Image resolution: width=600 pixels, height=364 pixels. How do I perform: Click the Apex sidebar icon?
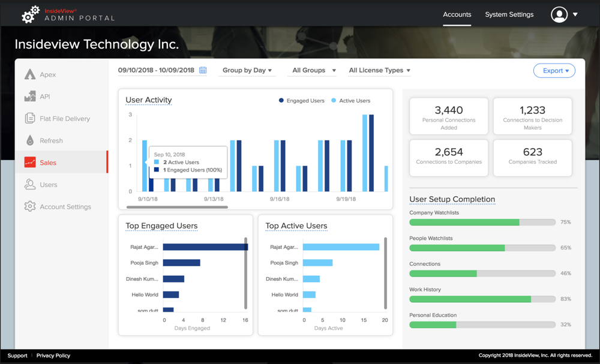point(30,74)
